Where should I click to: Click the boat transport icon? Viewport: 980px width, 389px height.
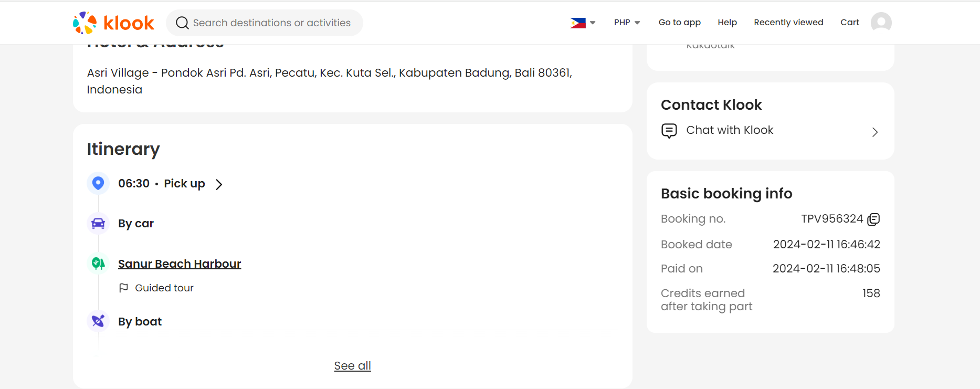click(98, 321)
